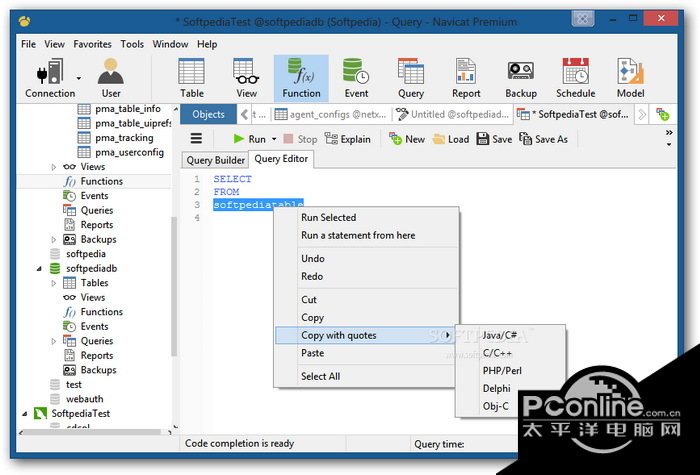700x475 pixels.
Task: Select Redo in the context menu
Action: (x=312, y=276)
